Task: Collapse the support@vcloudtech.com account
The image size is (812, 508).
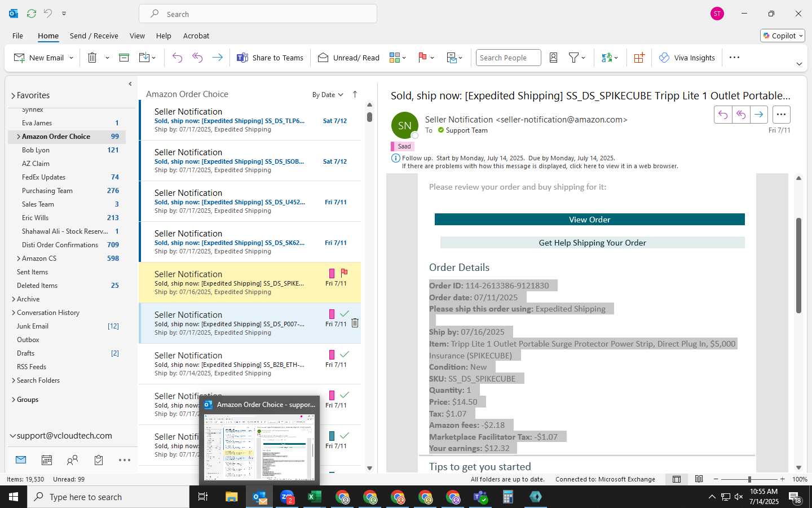Action: [12, 436]
